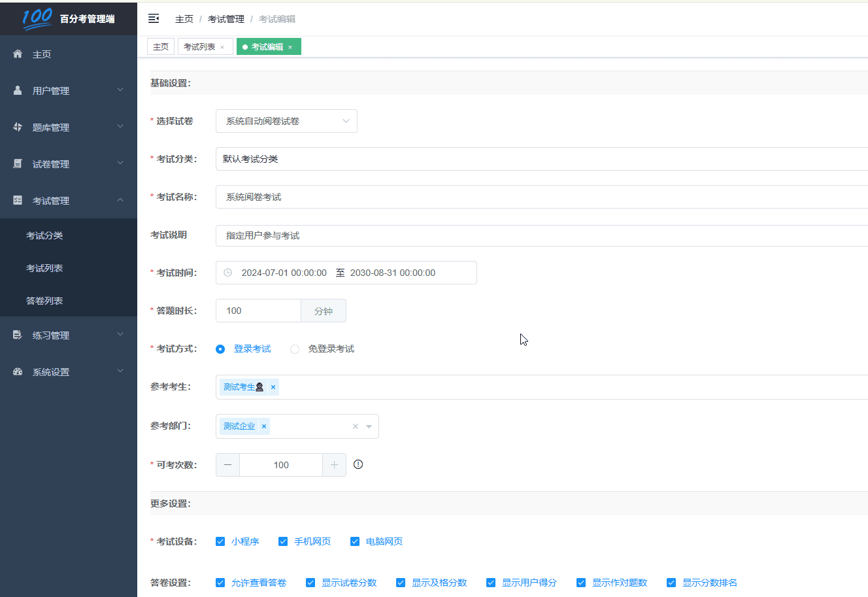
Task: Click the 考试名称 input field
Action: point(392,197)
